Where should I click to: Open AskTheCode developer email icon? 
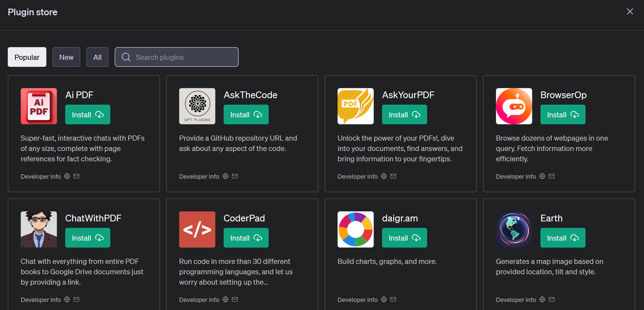(235, 176)
